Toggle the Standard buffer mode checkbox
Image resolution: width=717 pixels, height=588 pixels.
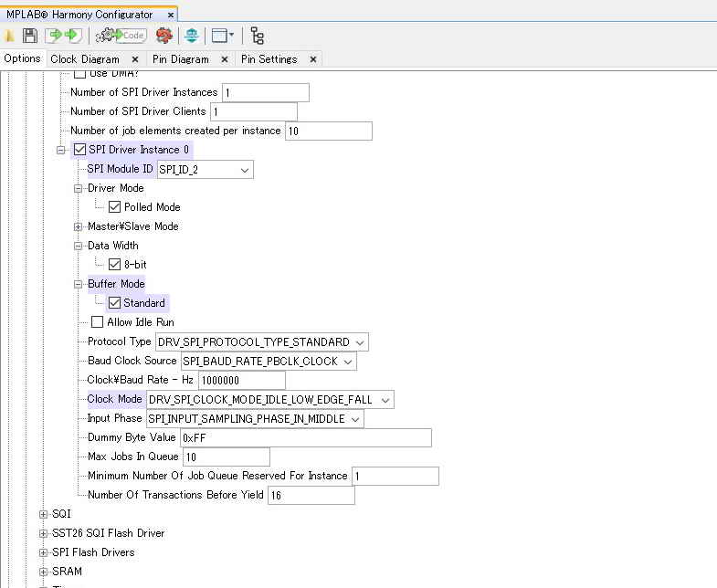click(114, 303)
